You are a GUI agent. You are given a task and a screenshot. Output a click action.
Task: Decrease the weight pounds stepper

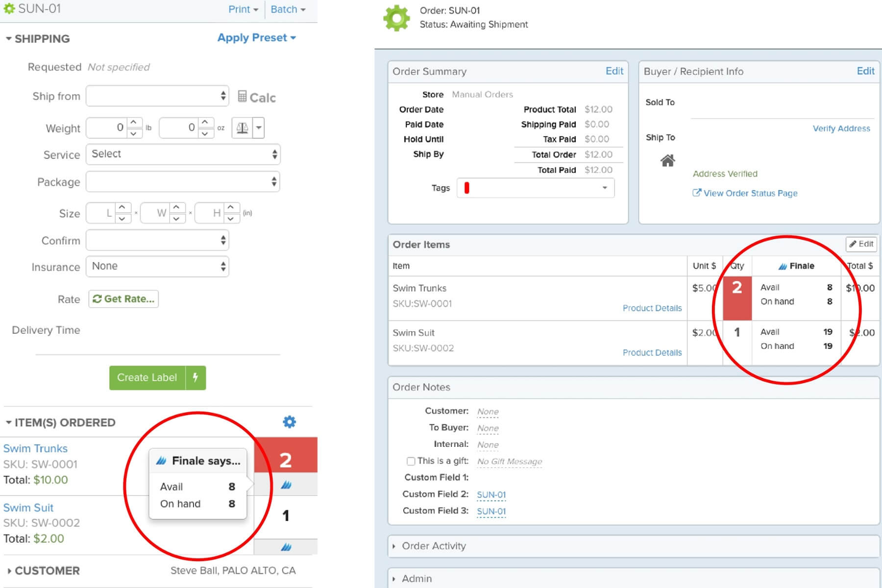point(134,133)
